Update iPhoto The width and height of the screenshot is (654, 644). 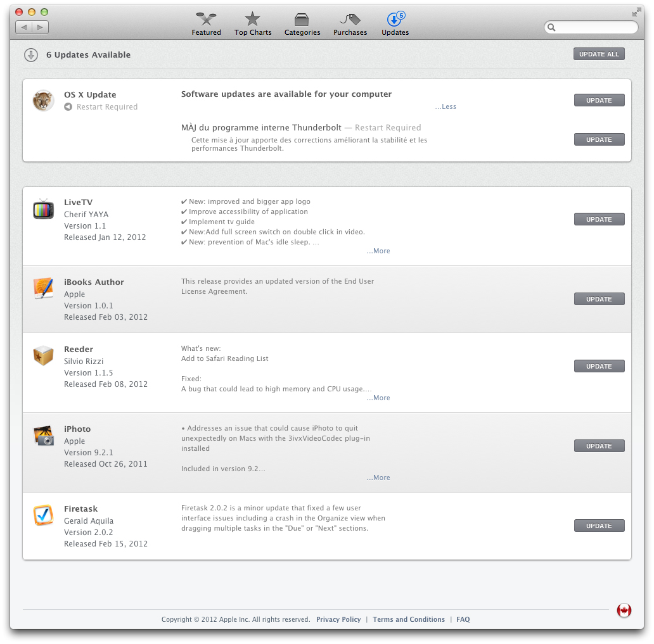[x=599, y=446]
